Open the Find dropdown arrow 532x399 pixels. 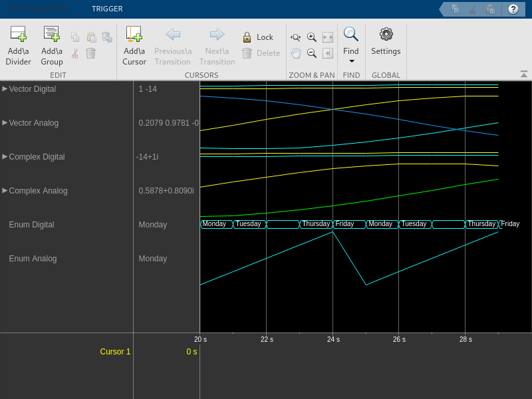click(352, 61)
